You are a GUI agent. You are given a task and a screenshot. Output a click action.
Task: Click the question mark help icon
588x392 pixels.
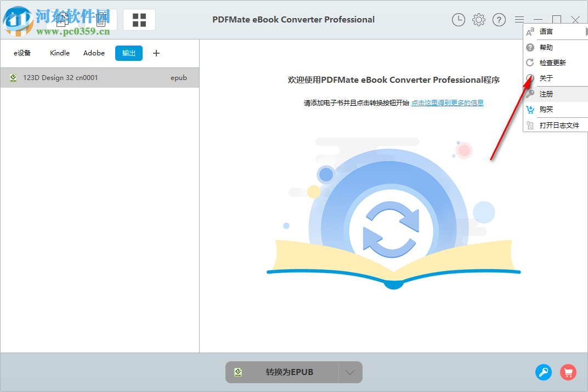tap(499, 20)
